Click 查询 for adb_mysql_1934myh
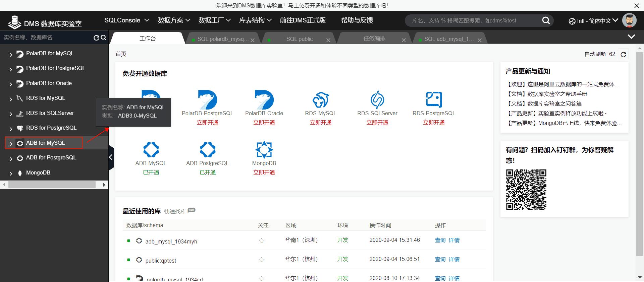 [440, 240]
